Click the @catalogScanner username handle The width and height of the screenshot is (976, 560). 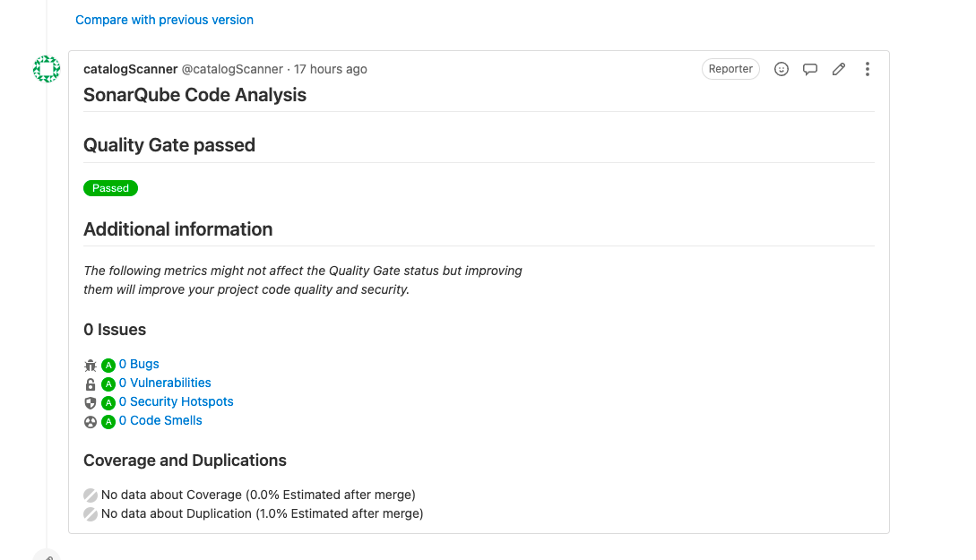pyautogui.click(x=232, y=69)
